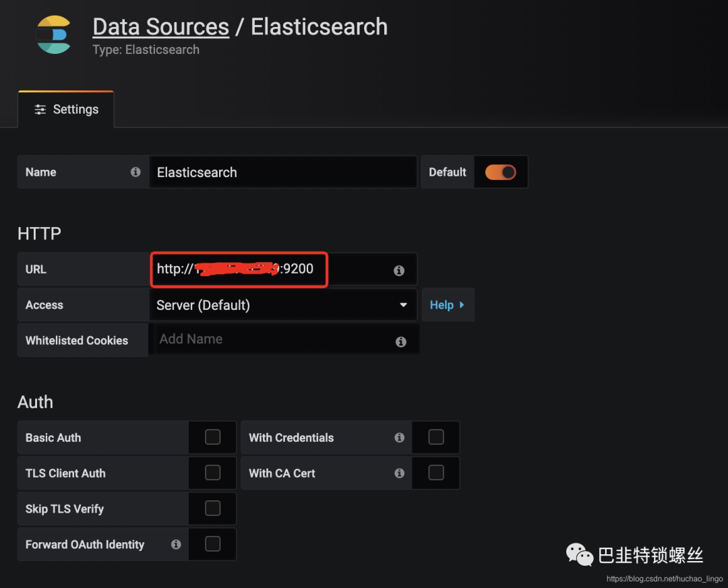Screen dimensions: 728x588
Task: Enable the Skip TLS Verify checkbox
Action: point(212,509)
